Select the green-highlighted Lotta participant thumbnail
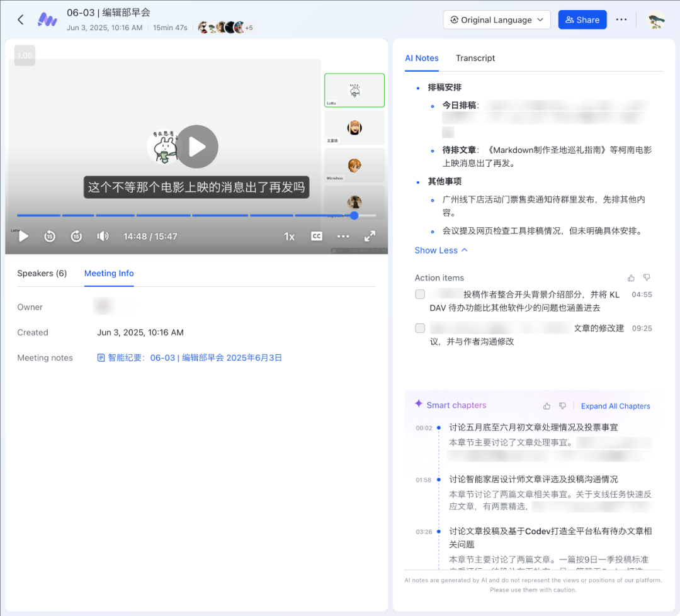The height and width of the screenshot is (616, 680). [354, 90]
